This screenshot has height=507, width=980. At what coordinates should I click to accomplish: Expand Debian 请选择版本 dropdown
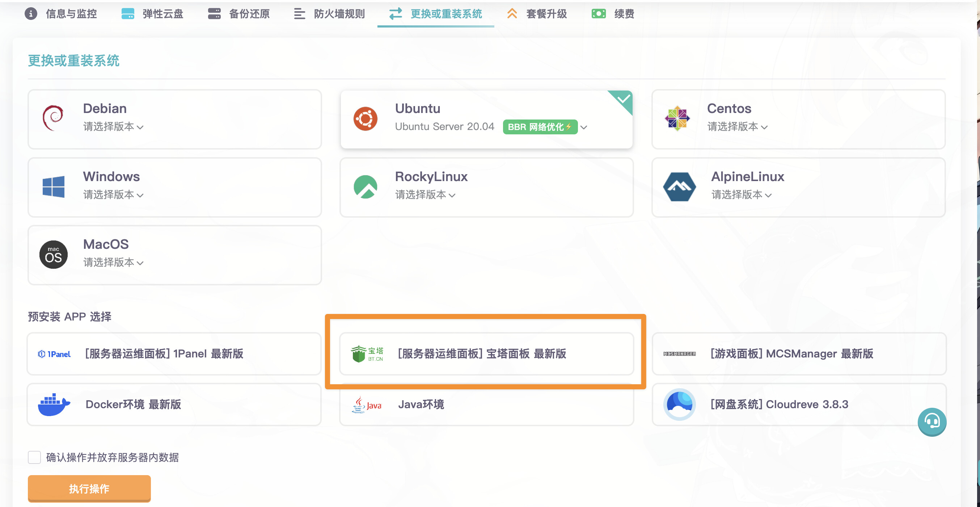[113, 126]
